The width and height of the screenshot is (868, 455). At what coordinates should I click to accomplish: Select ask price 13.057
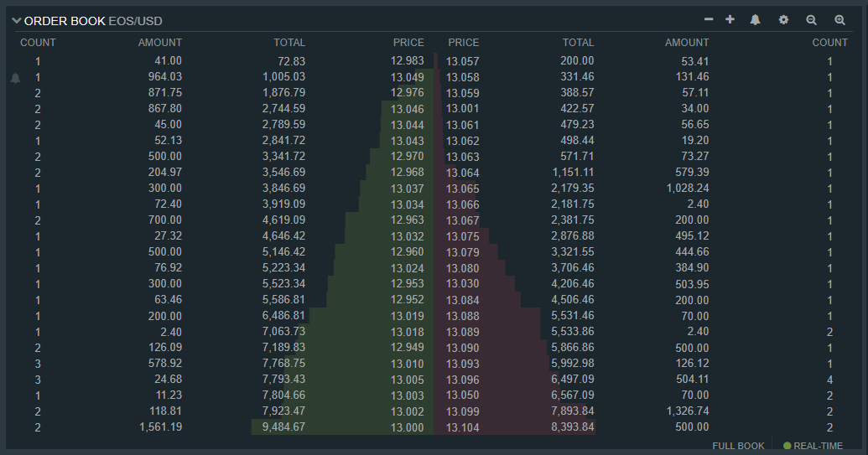[x=463, y=61]
